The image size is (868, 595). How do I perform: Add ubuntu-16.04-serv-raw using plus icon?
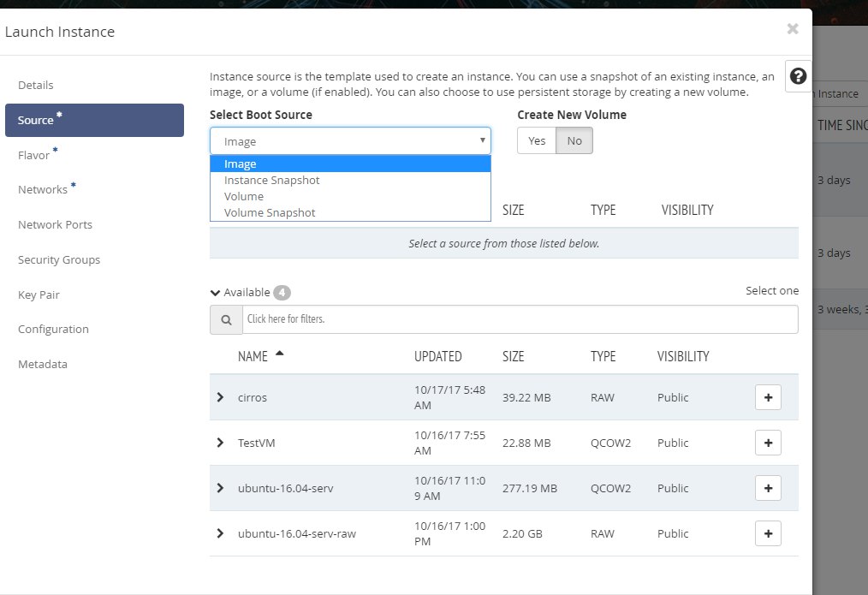tap(768, 533)
